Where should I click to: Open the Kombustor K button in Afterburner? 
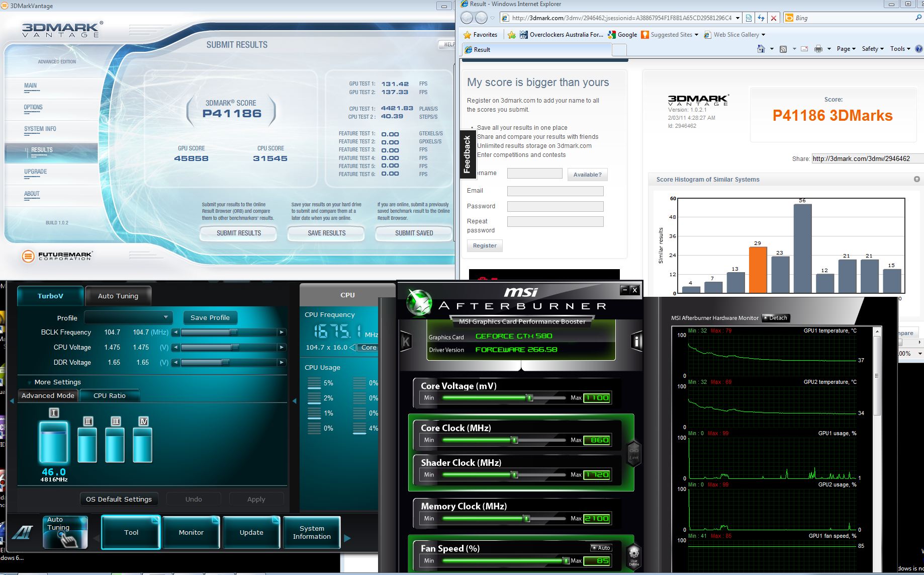[x=406, y=342]
